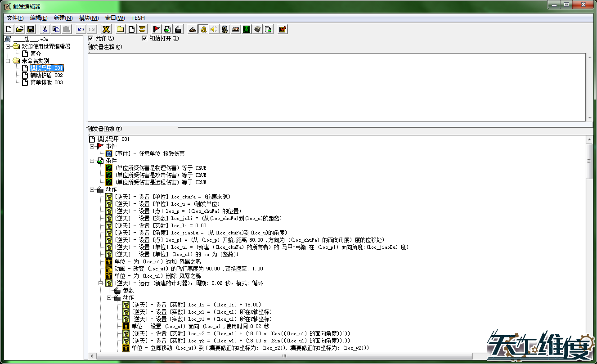
Task: Toggle the 允许 (A) checkbox
Action: click(90, 38)
